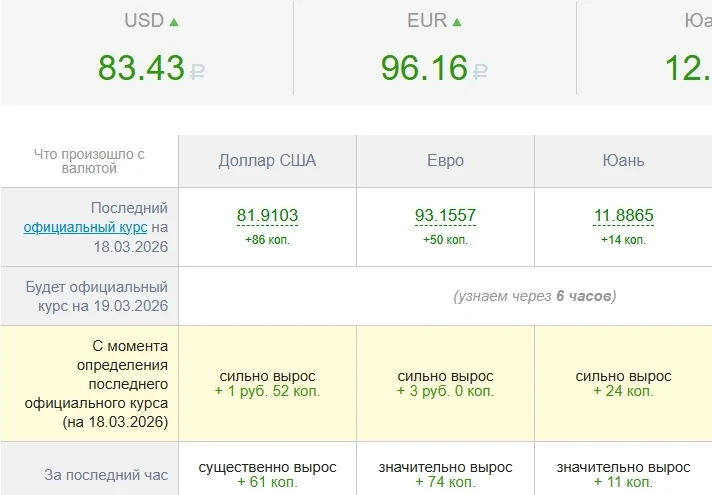Click "Будет официальный курс на 19.03.2026" label
Screen dimensions: 712x495
pyautogui.click(x=97, y=297)
